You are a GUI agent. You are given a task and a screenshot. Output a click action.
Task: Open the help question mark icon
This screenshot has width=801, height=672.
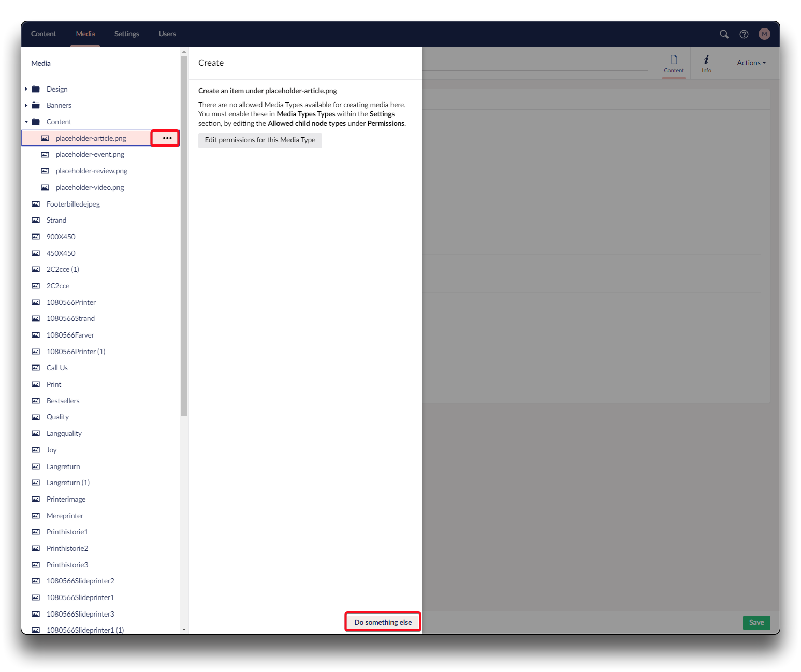744,34
